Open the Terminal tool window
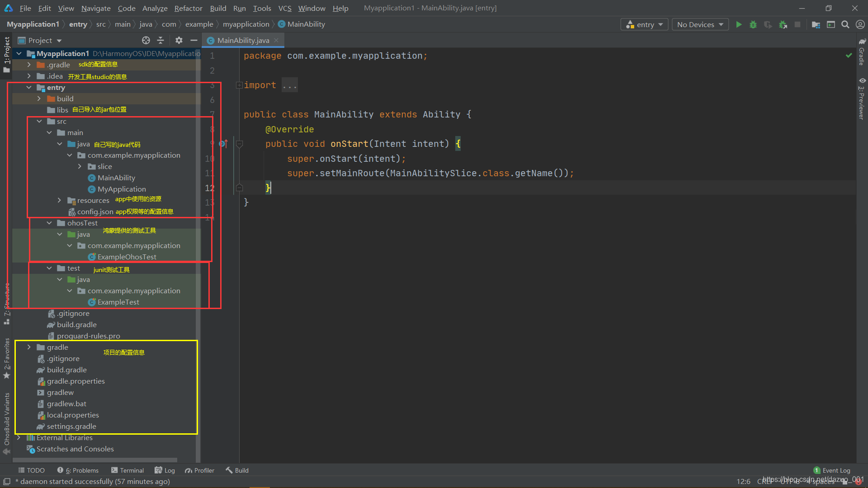868x488 pixels. point(127,470)
